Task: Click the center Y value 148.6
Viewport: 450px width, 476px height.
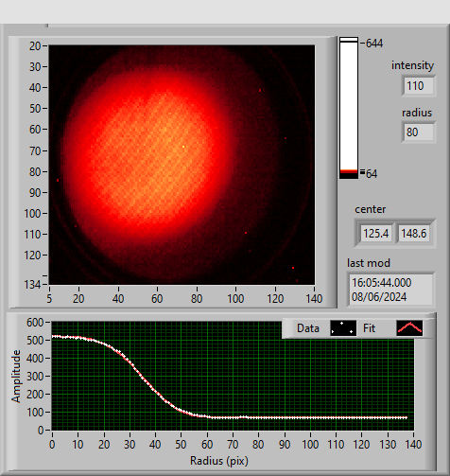Action: (x=413, y=234)
